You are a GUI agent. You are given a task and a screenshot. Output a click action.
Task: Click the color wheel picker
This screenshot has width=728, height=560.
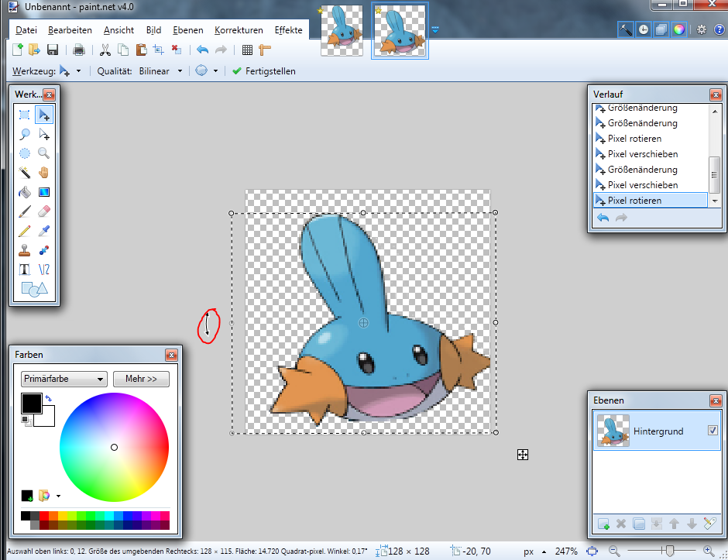pyautogui.click(x=114, y=447)
